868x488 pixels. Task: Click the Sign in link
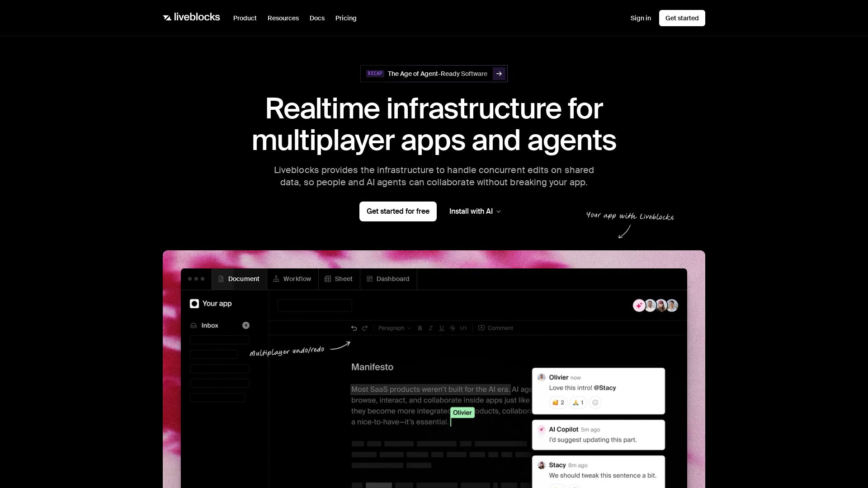641,18
